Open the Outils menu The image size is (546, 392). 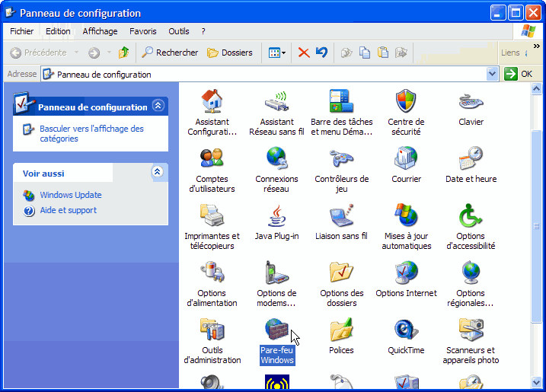[179, 31]
